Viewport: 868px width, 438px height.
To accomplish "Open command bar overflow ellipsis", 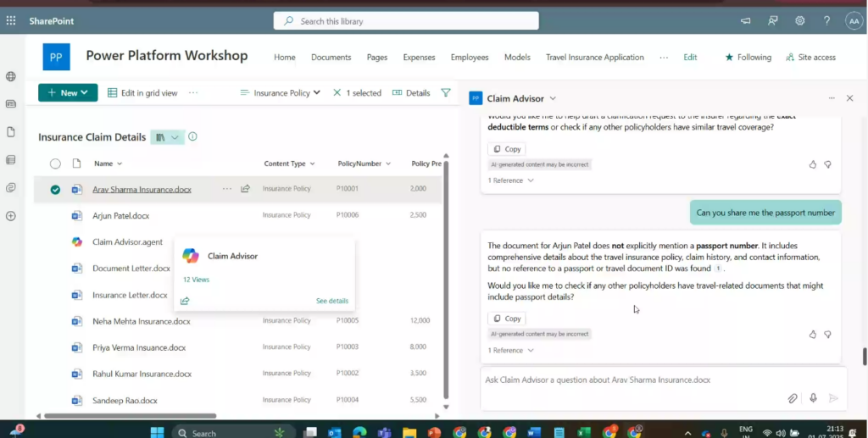I will click(x=192, y=93).
